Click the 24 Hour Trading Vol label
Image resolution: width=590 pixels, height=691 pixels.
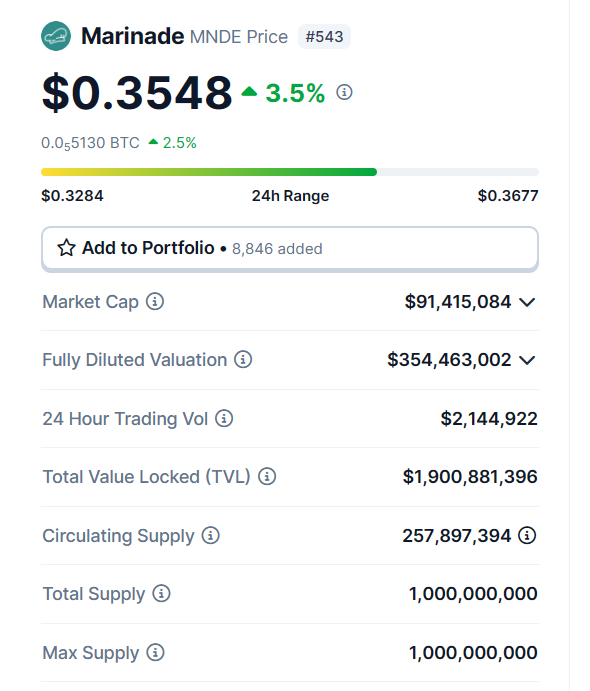point(125,419)
